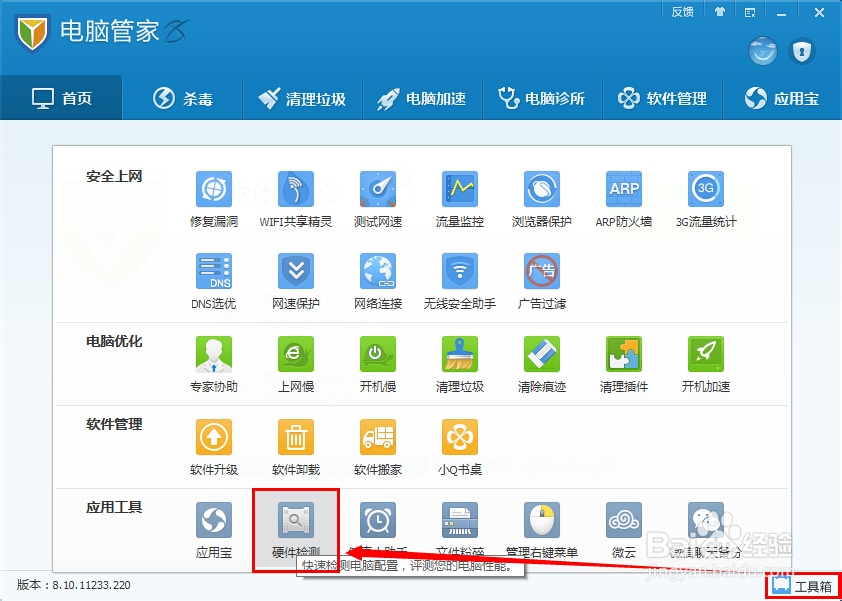842x601 pixels.
Task: Switch to 杀毒 antivirus tab
Action: coord(183,98)
